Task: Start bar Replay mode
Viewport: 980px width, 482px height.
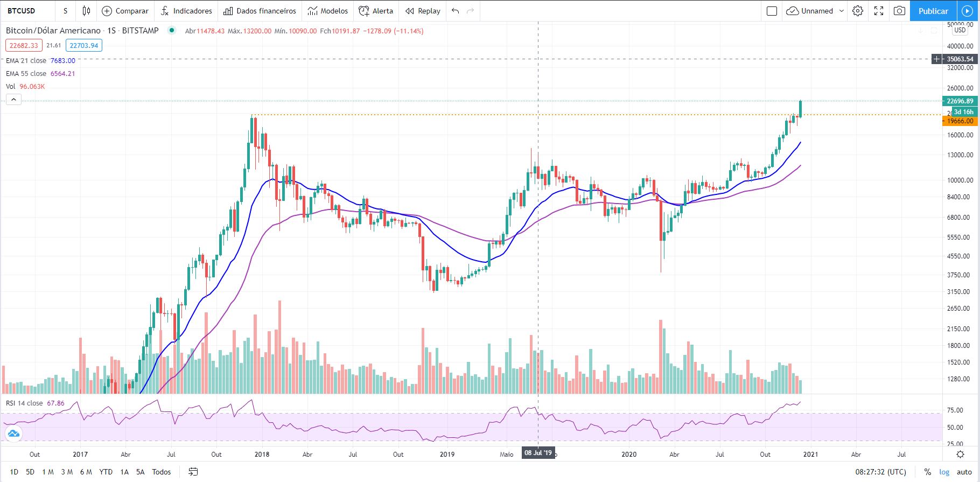Action: point(423,11)
